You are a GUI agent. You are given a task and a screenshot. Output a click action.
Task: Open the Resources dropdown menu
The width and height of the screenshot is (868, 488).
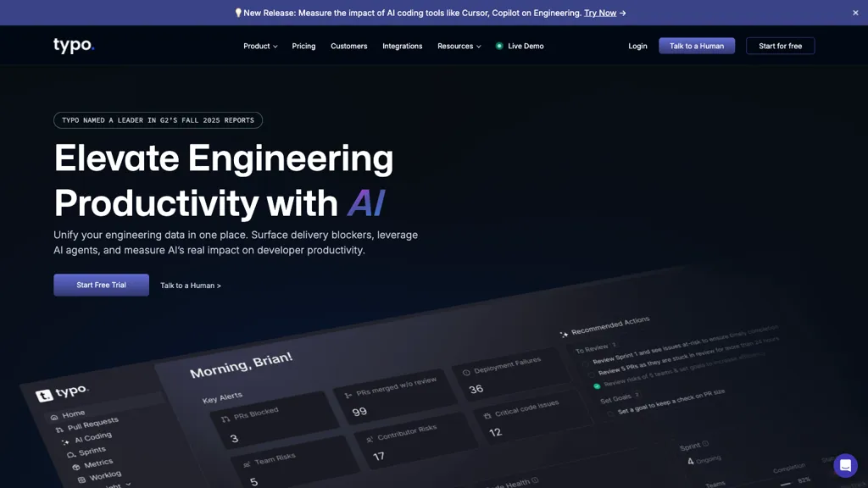[459, 46]
